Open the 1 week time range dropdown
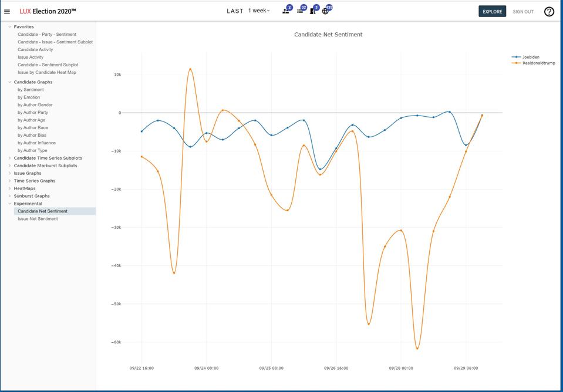Viewport: 563px width, 392px height. tap(259, 11)
